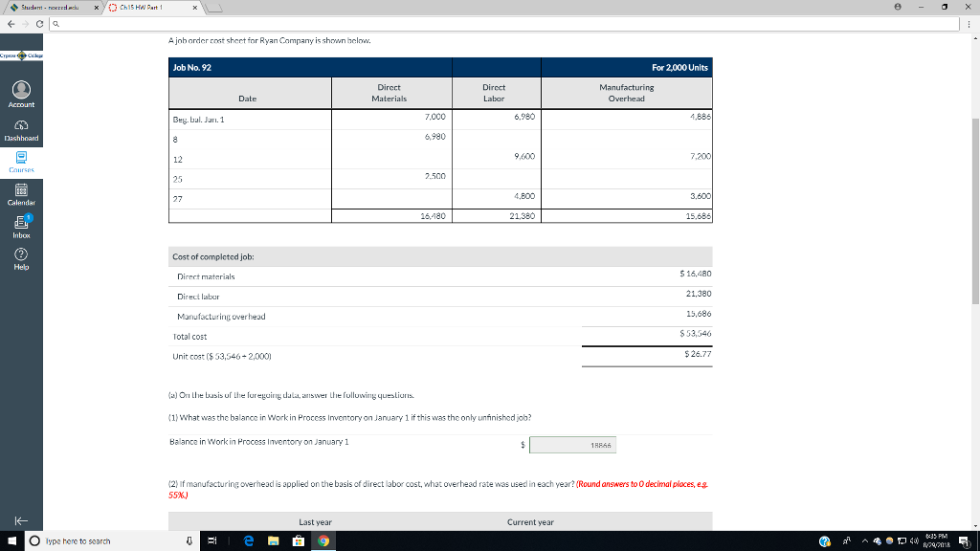Click the Direct Materials column header
Image resolution: width=980 pixels, height=551 pixels.
(389, 93)
